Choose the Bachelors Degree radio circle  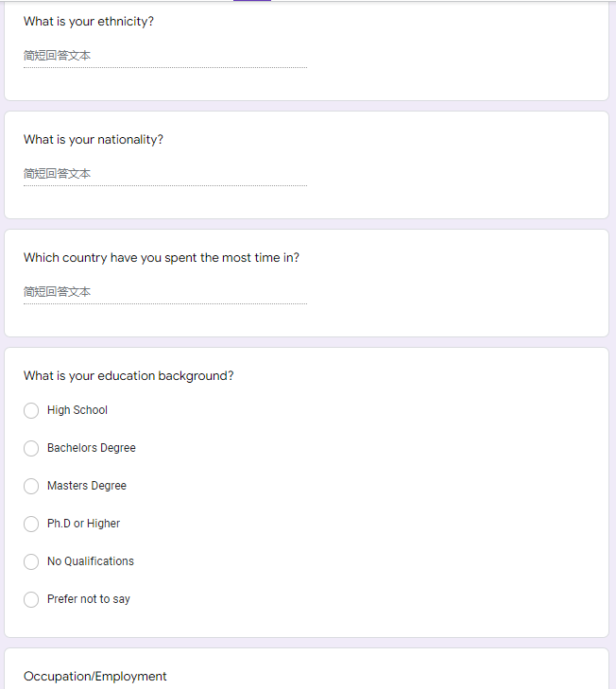point(31,448)
